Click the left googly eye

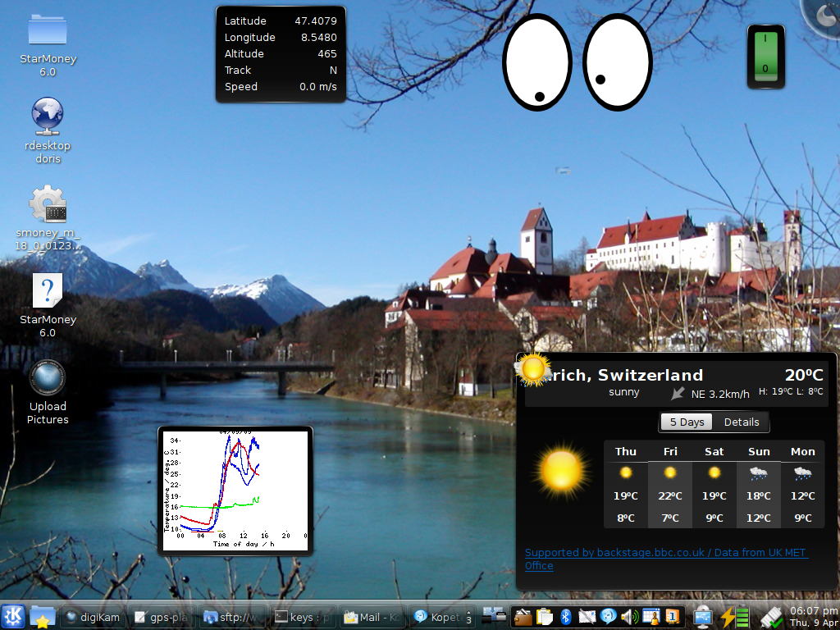536,62
